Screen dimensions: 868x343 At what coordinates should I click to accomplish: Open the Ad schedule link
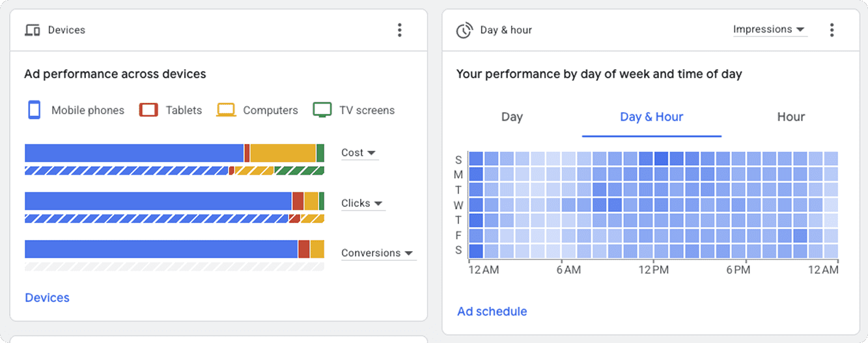pyautogui.click(x=492, y=311)
